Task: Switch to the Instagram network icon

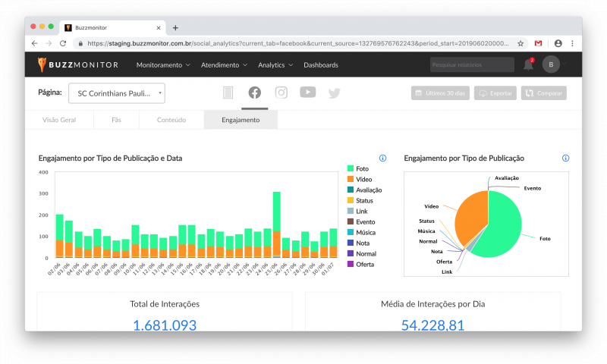Action: [281, 93]
